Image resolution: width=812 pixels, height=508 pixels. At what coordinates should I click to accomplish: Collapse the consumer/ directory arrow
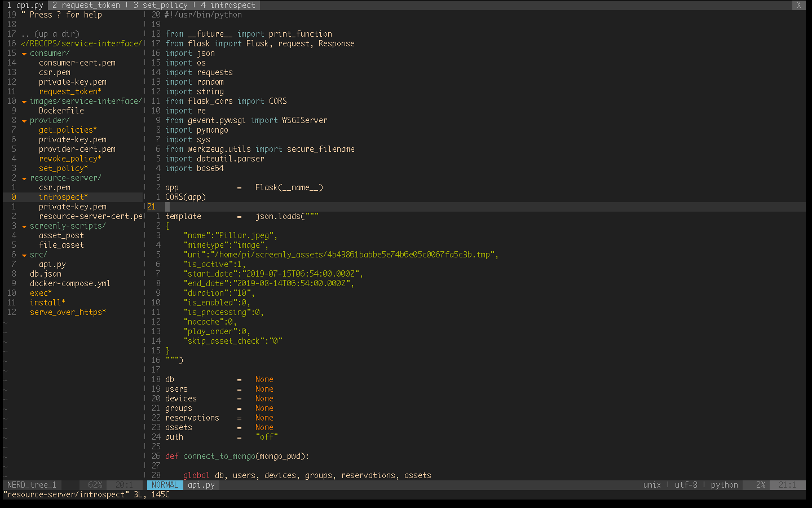(x=24, y=54)
